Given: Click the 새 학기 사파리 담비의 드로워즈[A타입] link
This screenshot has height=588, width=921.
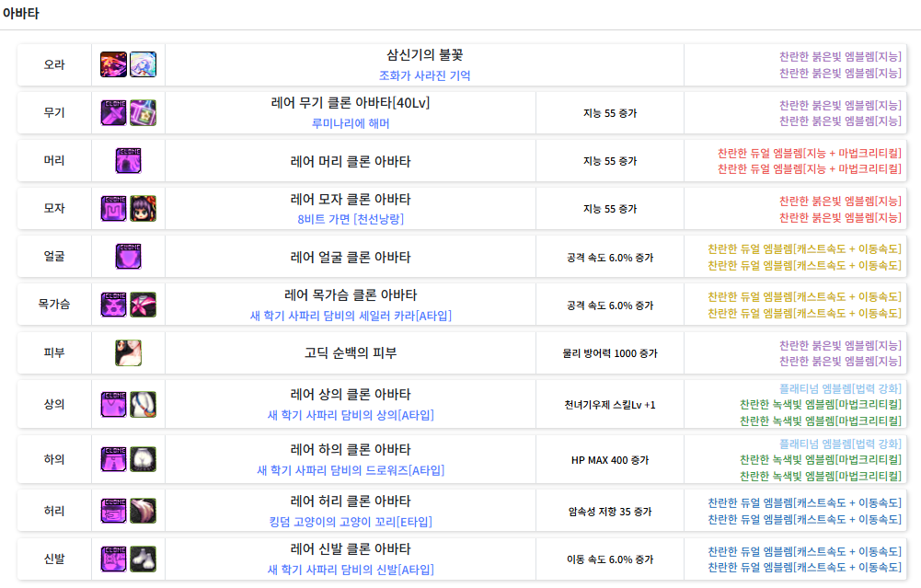Looking at the screenshot, I should click(351, 470).
